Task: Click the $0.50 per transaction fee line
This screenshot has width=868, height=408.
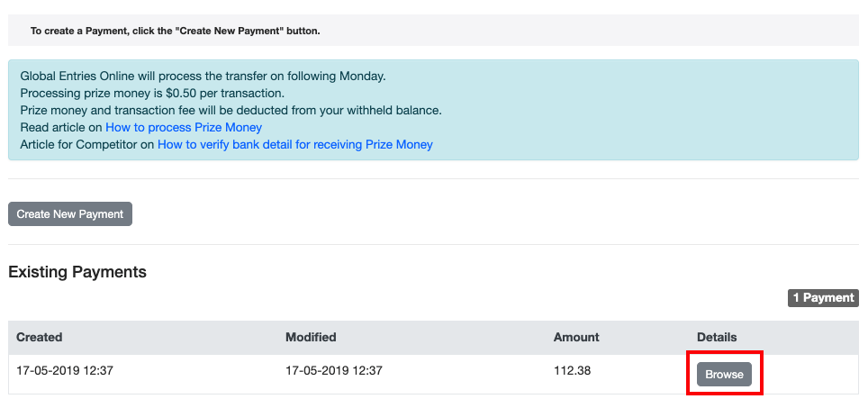Action: pyautogui.click(x=152, y=93)
